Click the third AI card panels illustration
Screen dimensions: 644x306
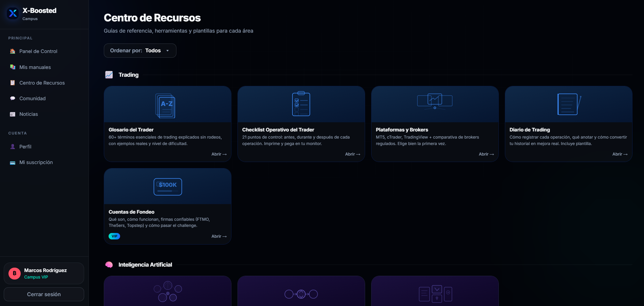(x=435, y=293)
